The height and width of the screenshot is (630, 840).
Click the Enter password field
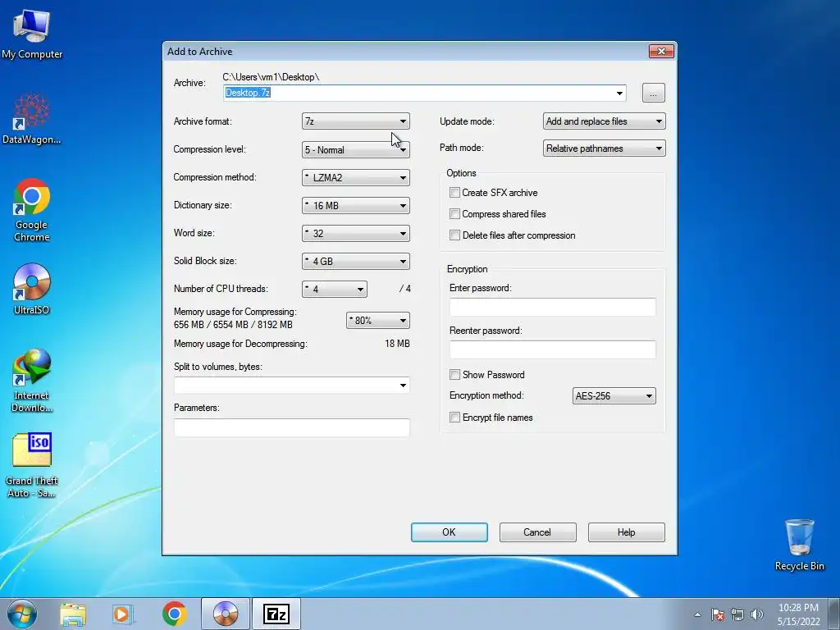tap(552, 307)
